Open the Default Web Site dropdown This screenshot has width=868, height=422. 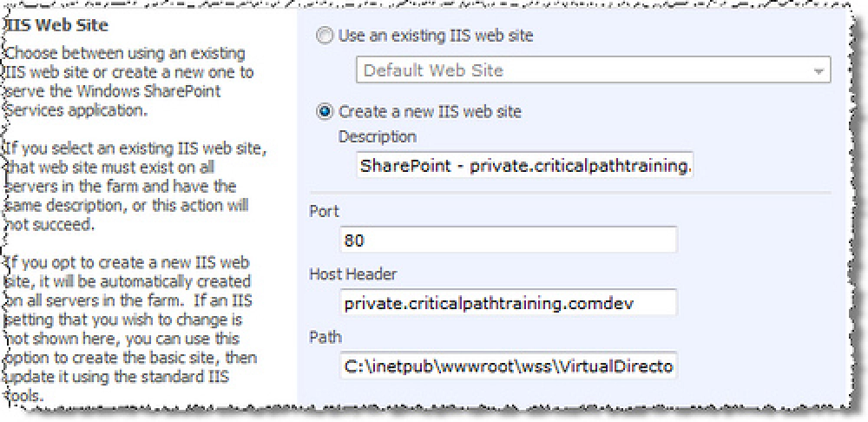point(593,70)
